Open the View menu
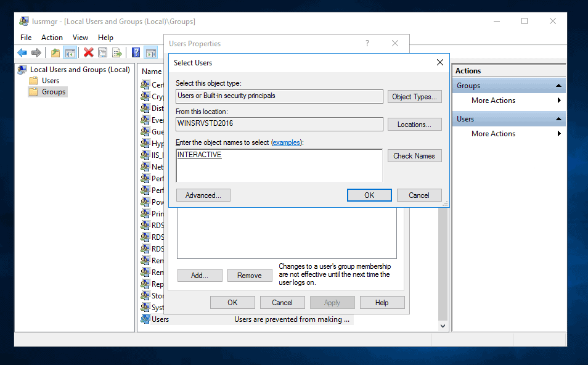588x365 pixels. 80,38
